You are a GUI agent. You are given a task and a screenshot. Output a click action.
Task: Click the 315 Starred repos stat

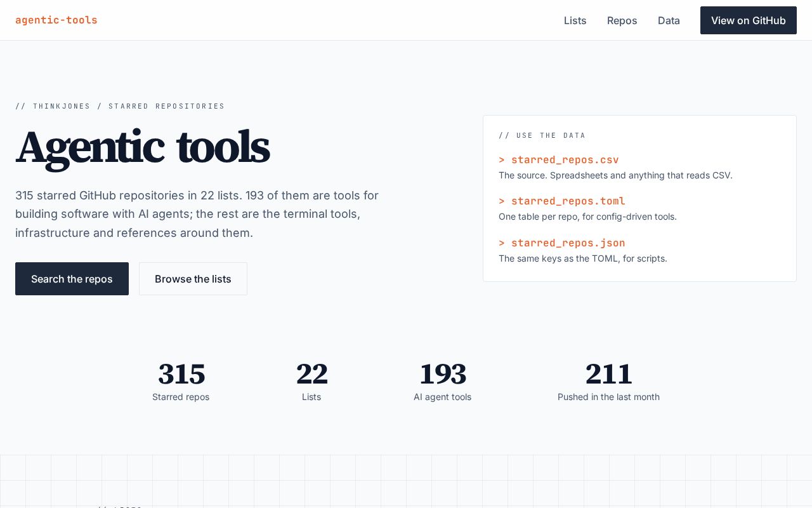(181, 381)
